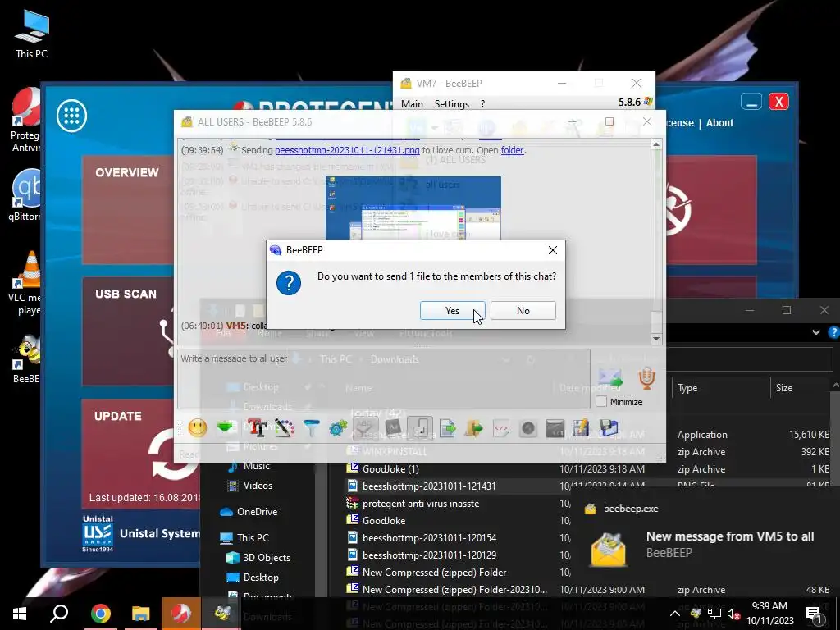Click the send message envelope icon
Screen dimensions: 840x630
click(x=610, y=380)
